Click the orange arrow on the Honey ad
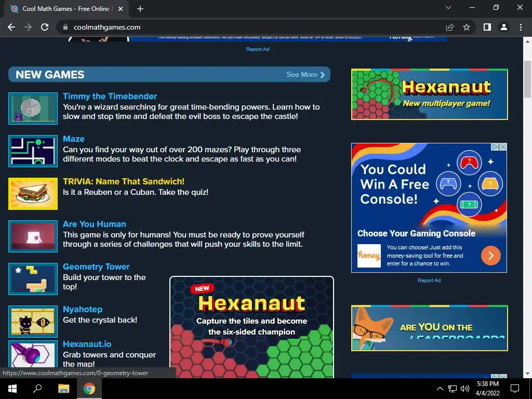The image size is (532, 399). coord(490,256)
